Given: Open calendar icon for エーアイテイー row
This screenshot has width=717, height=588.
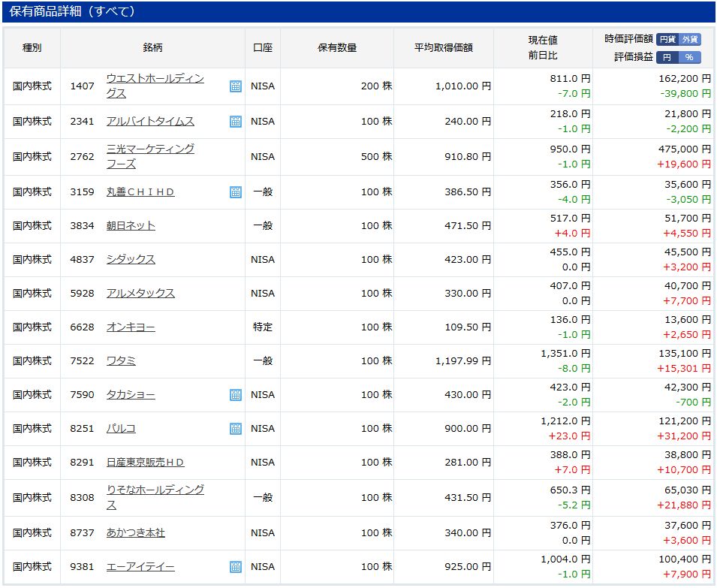Looking at the screenshot, I should click(236, 566).
